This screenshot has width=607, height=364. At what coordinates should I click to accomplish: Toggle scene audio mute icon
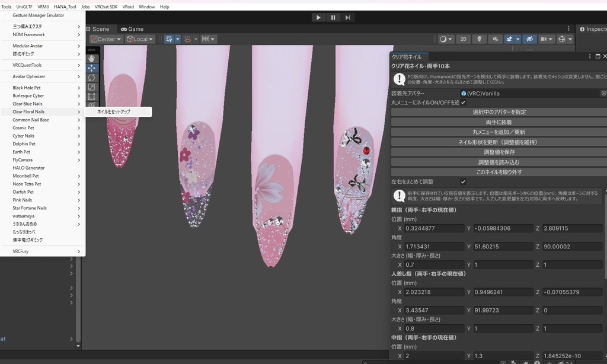pos(495,39)
